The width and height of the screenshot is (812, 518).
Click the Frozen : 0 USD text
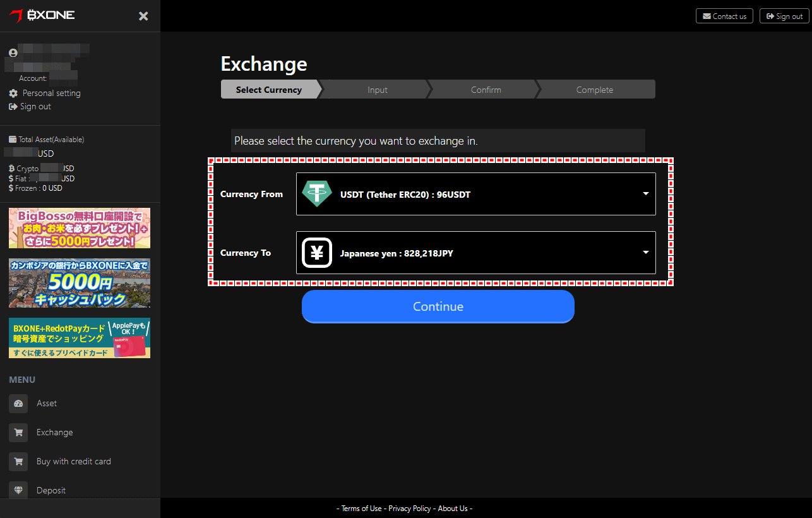click(x=39, y=188)
